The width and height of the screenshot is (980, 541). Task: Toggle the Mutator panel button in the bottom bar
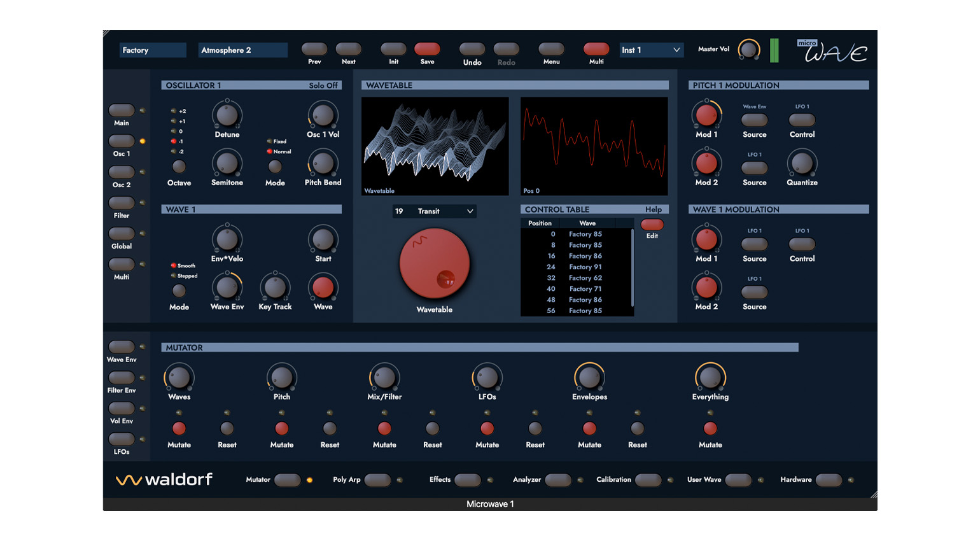point(287,480)
